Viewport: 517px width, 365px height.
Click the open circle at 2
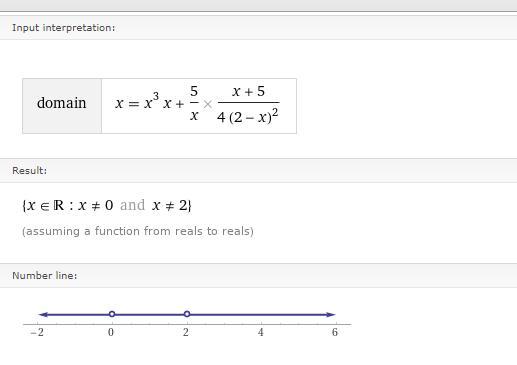click(187, 314)
